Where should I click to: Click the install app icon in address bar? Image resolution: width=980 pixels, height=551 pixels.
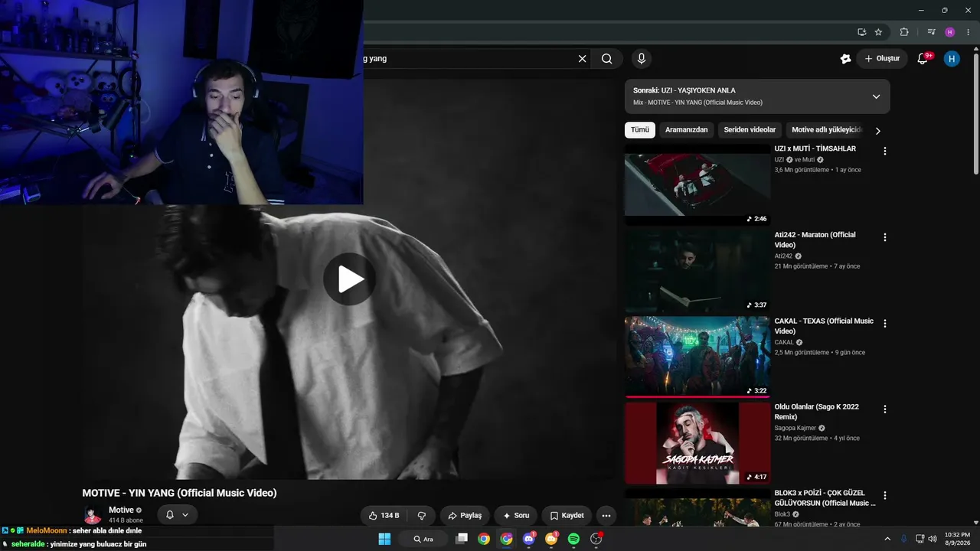861,32
